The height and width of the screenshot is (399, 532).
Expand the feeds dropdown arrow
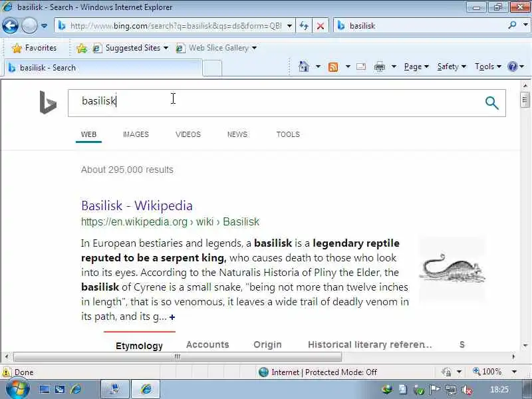[x=348, y=66]
